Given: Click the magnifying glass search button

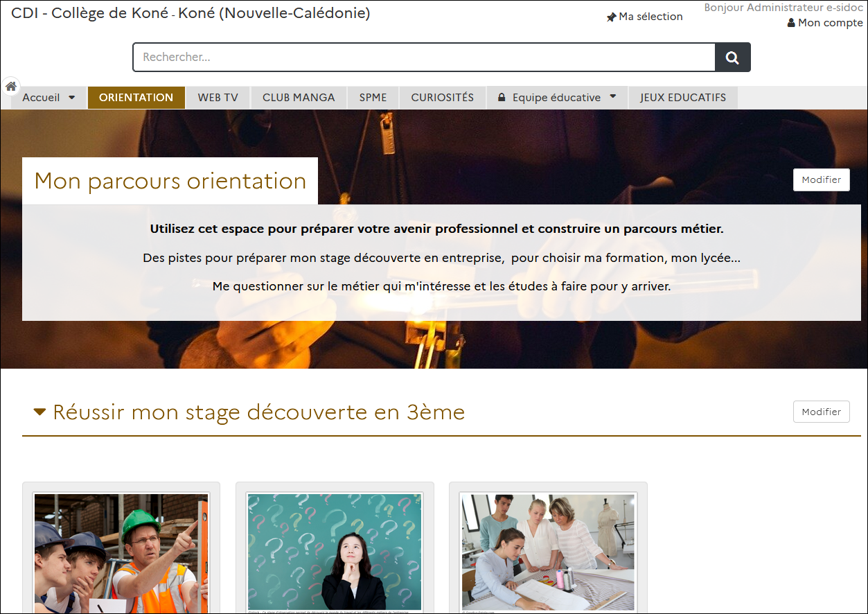Looking at the screenshot, I should pos(732,58).
